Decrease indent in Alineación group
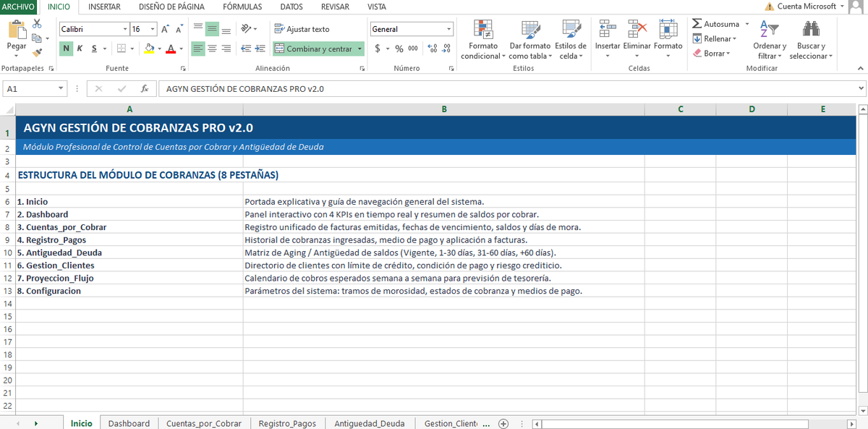 [x=246, y=48]
